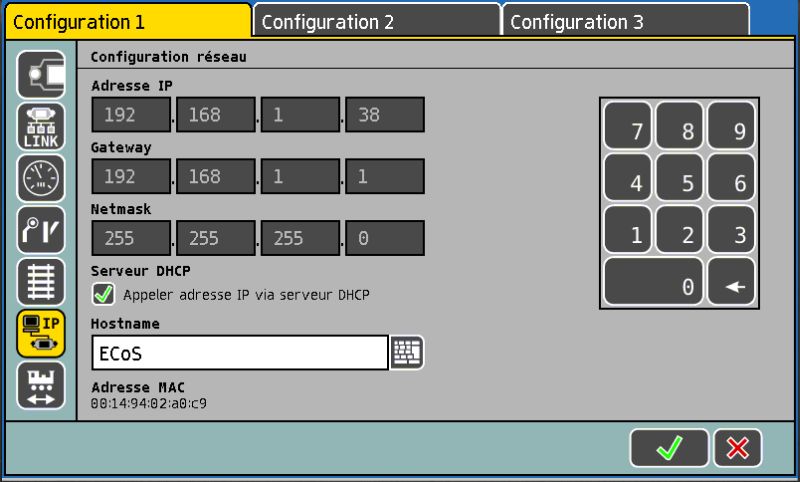Open the LINK devices sidebar icon
Viewport: 800px width, 482px height.
coord(41,127)
